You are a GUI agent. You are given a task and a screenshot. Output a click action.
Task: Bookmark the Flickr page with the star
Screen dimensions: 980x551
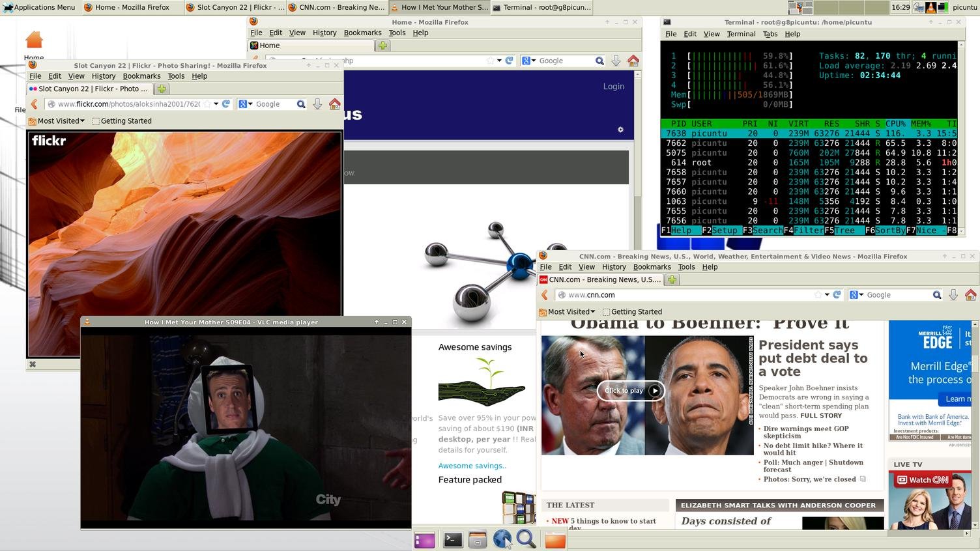207,104
